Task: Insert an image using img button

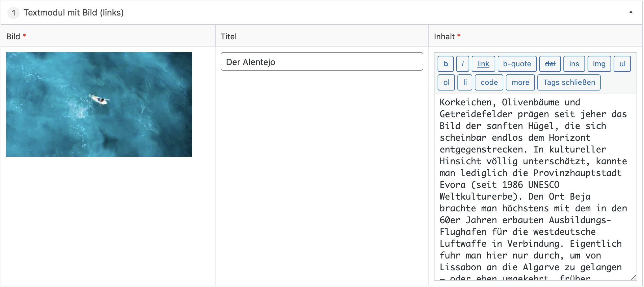Action: (599, 64)
